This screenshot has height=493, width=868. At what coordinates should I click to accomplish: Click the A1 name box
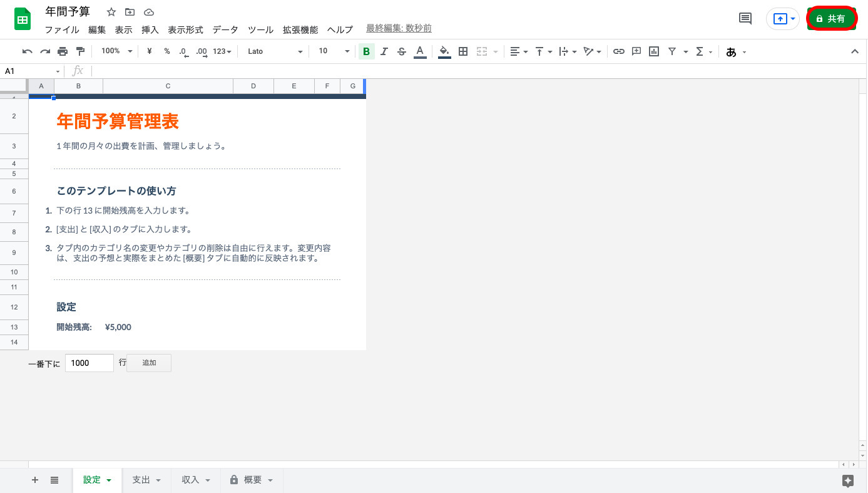[x=33, y=71]
